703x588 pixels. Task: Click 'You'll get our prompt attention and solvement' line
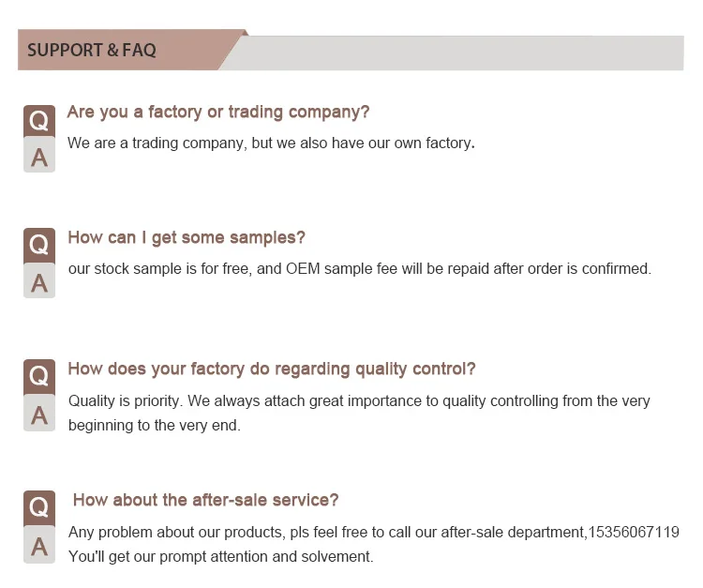click(221, 556)
